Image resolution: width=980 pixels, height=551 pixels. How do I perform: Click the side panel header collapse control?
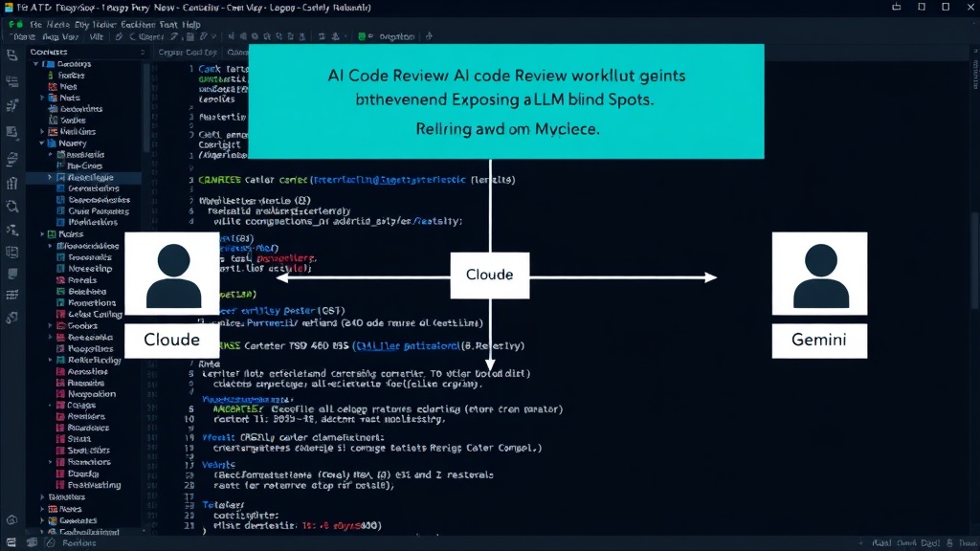tap(143, 53)
